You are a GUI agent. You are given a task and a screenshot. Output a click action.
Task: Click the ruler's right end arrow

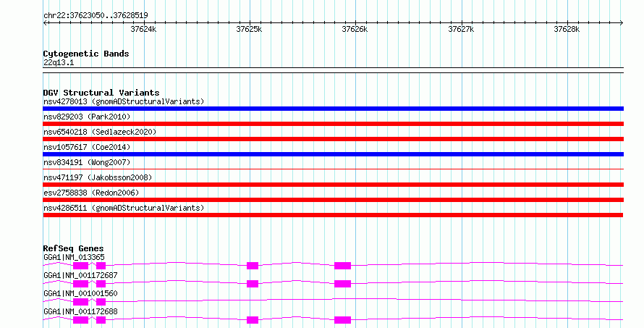[x=622, y=22]
